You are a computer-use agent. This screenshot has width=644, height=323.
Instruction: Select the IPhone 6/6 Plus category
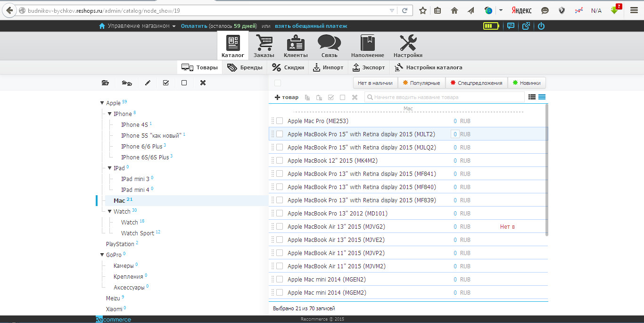[141, 147]
